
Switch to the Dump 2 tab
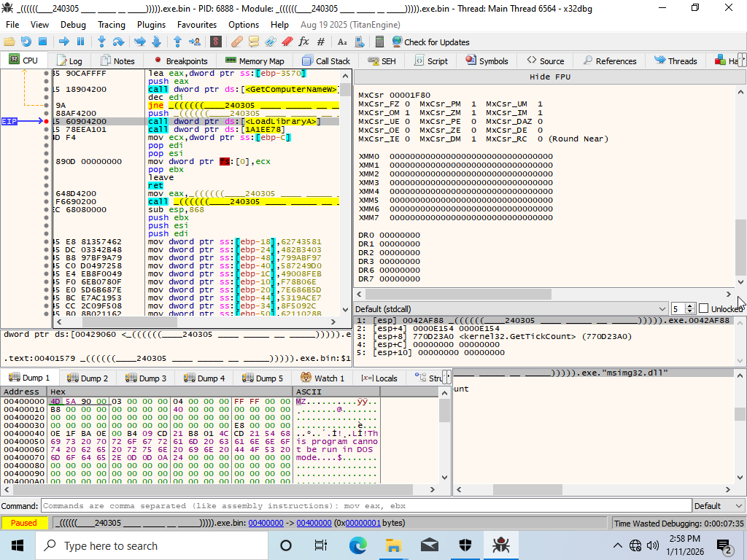[x=88, y=378]
